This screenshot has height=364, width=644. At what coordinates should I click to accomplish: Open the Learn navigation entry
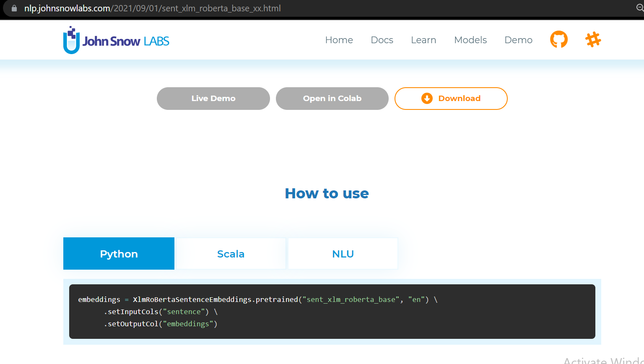pos(423,40)
